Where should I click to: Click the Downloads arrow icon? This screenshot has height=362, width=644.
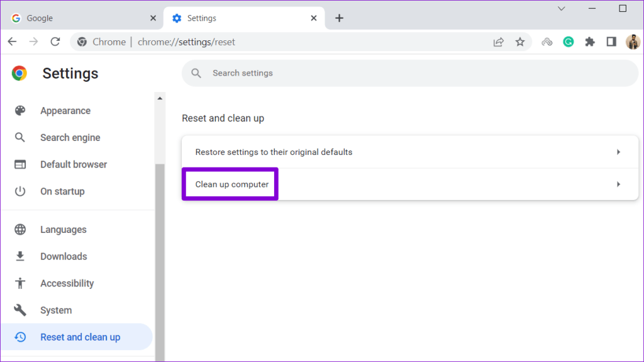pos(20,256)
